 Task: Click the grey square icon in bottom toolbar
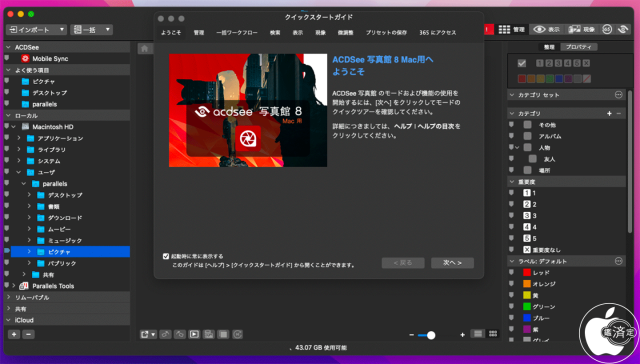(x=223, y=334)
